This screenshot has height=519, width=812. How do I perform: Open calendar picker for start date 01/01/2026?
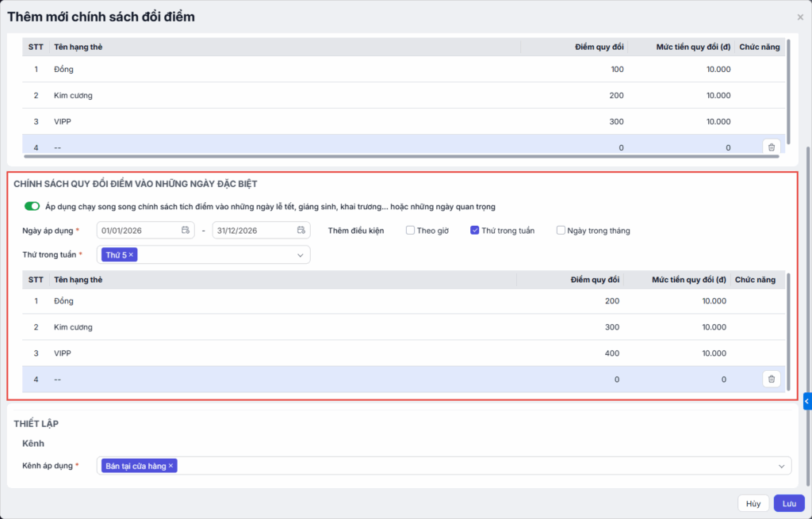click(x=186, y=231)
